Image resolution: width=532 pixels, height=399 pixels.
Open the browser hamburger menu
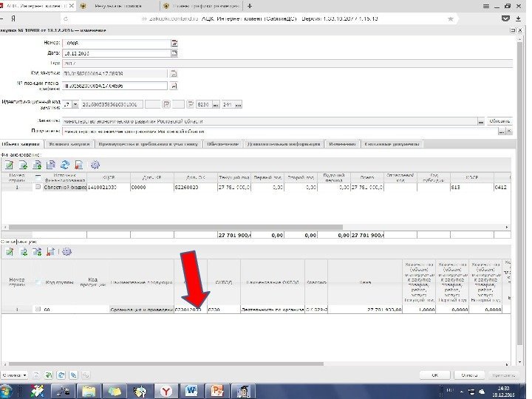coord(486,6)
